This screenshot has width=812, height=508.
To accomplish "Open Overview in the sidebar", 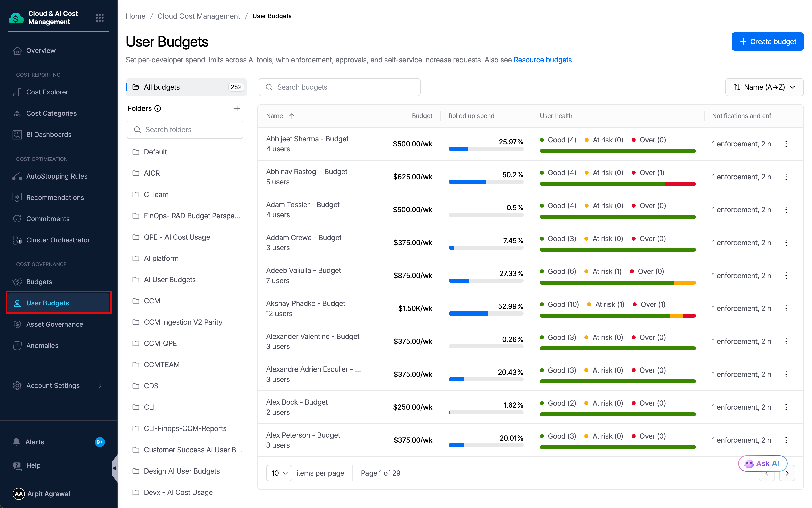I will point(41,50).
